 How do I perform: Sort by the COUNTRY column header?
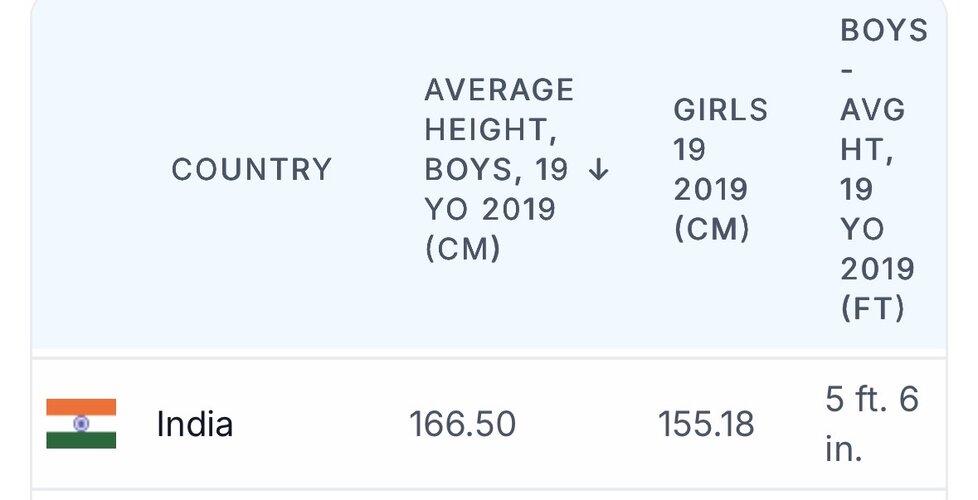pyautogui.click(x=251, y=170)
